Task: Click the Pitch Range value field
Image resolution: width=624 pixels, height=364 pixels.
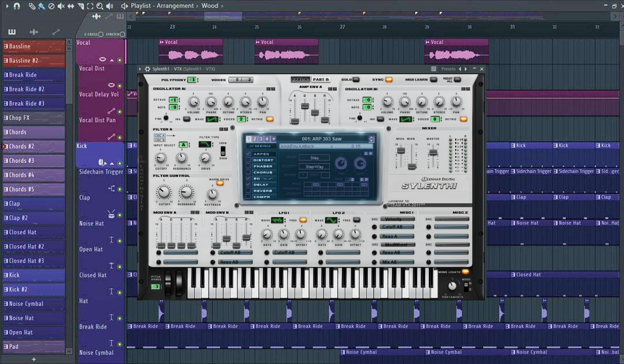Action: point(156,287)
